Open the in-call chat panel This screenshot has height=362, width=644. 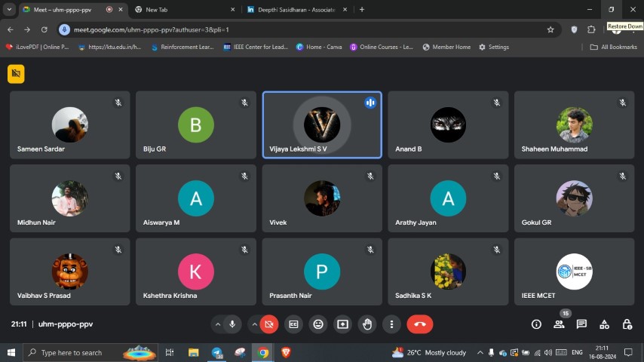(581, 324)
